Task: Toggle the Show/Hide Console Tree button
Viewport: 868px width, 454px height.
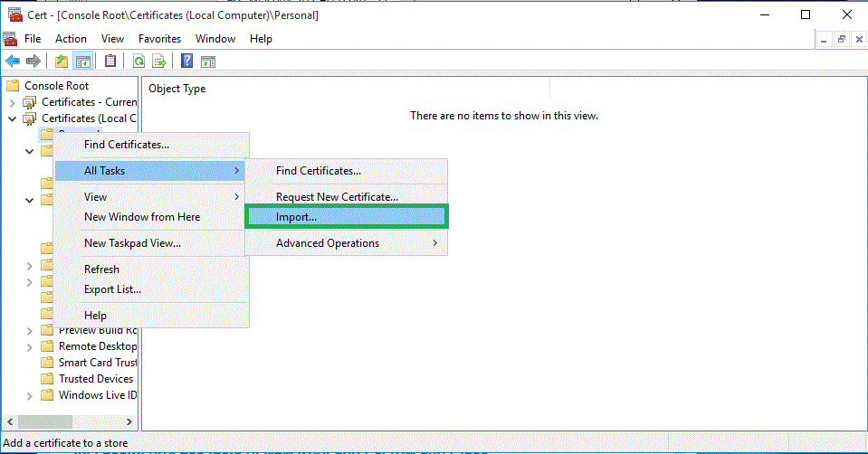Action: (x=83, y=61)
